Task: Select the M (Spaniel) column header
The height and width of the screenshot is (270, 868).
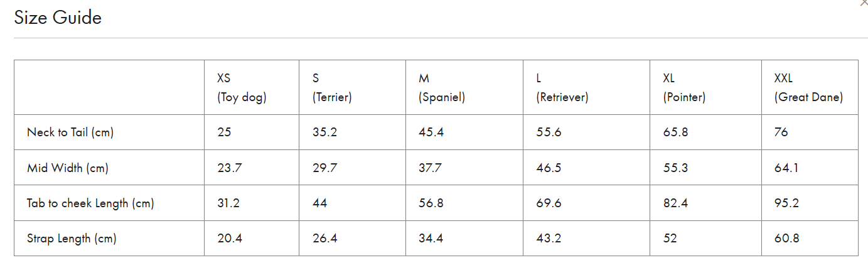Action: tap(464, 87)
